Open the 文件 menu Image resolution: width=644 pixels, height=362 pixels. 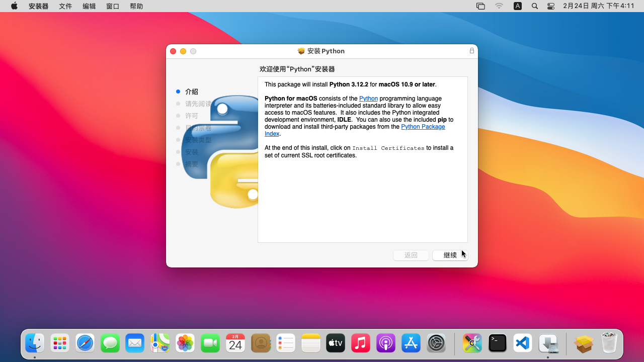[x=65, y=6]
